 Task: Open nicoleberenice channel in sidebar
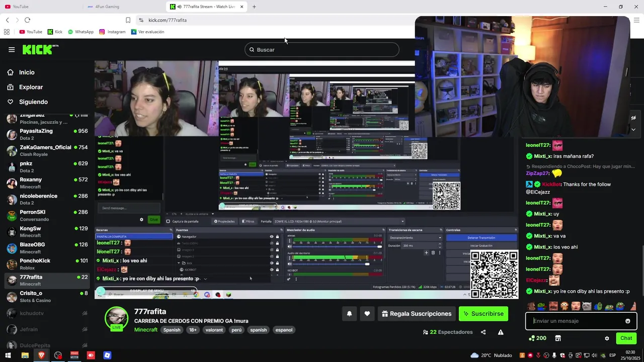point(47,199)
